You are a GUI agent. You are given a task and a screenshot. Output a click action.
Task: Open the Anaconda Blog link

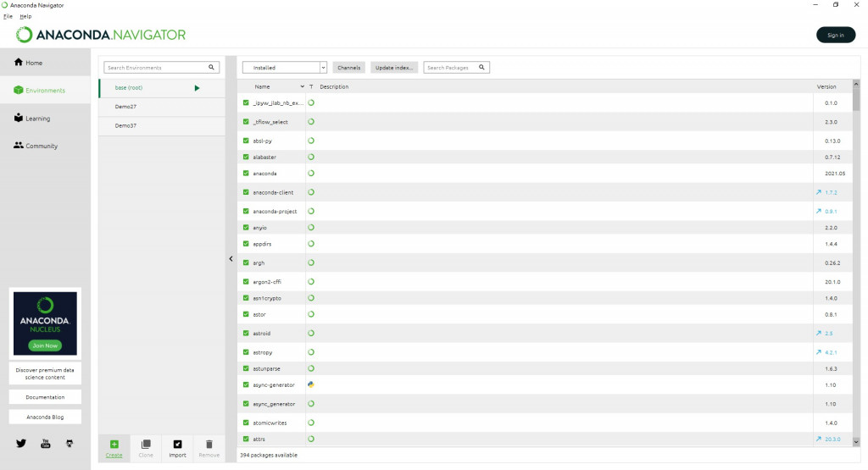click(45, 417)
